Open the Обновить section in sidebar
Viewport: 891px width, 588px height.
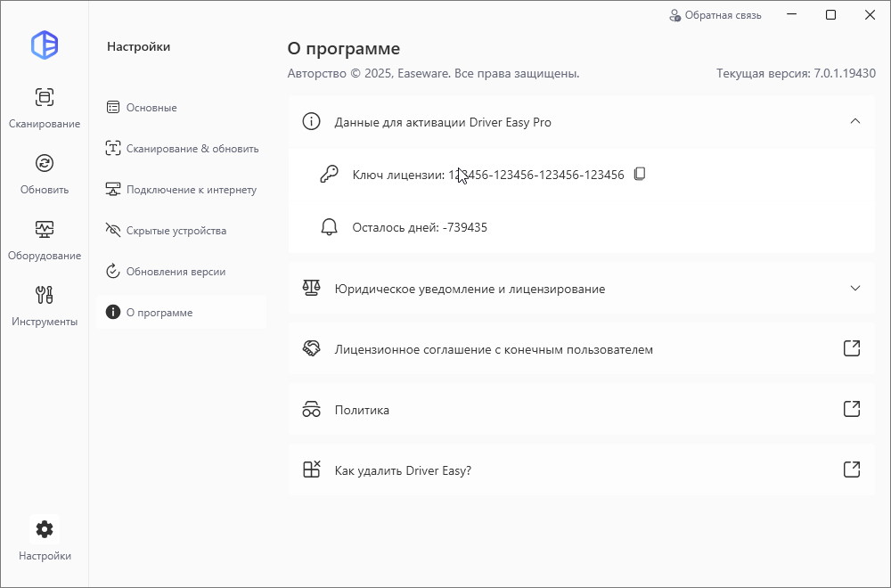tap(45, 174)
